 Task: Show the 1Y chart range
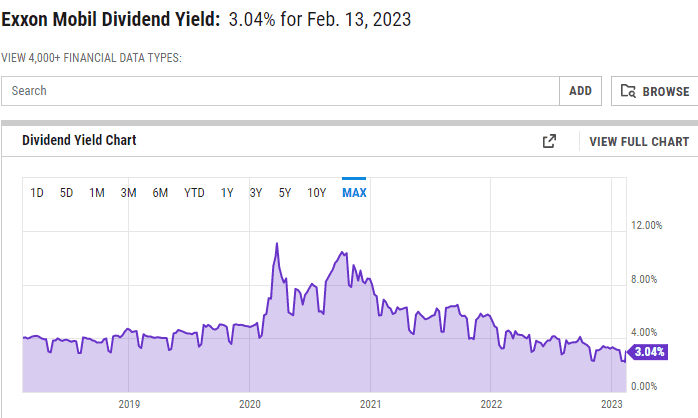pyautogui.click(x=227, y=193)
